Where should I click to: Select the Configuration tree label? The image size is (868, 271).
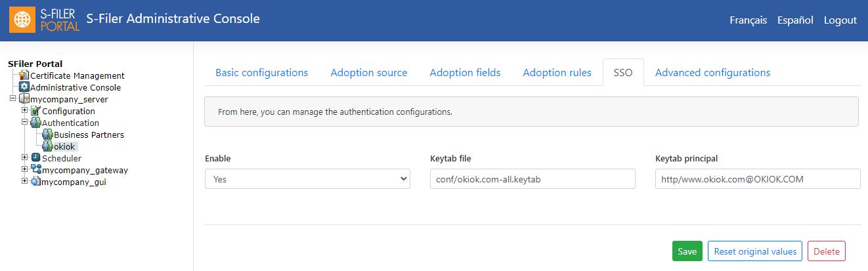68,111
